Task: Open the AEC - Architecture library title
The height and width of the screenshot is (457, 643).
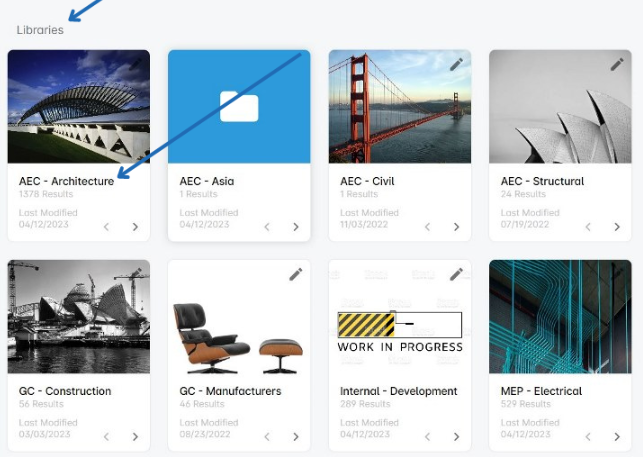Action: click(x=66, y=181)
